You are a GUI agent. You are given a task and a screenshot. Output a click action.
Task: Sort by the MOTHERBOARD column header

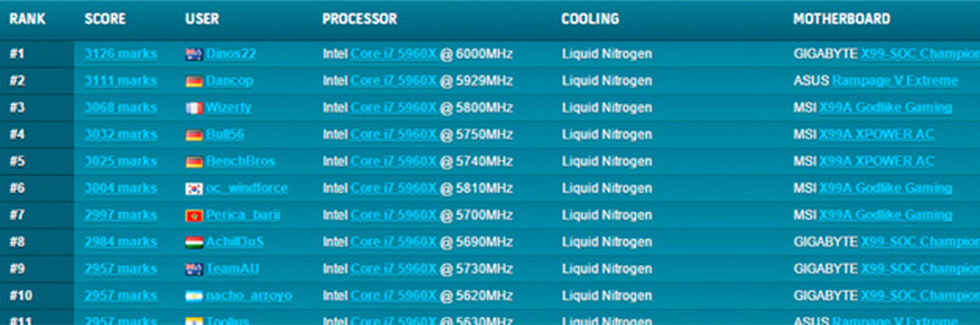841,19
